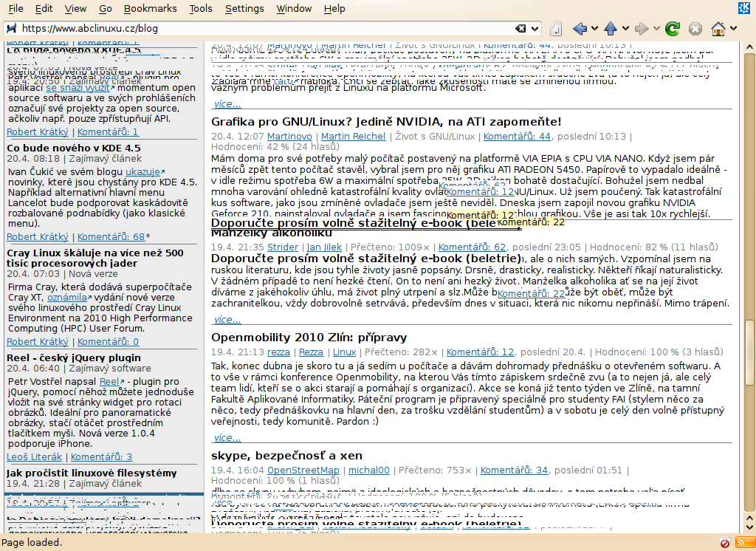This screenshot has width=756, height=551.
Task: Open the Edit menu
Action: coord(44,8)
